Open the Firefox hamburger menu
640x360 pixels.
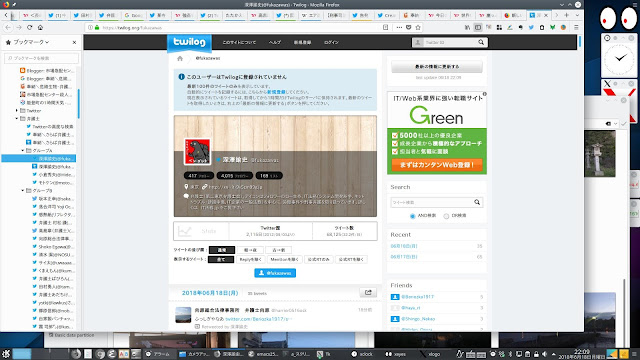[x=576, y=27]
